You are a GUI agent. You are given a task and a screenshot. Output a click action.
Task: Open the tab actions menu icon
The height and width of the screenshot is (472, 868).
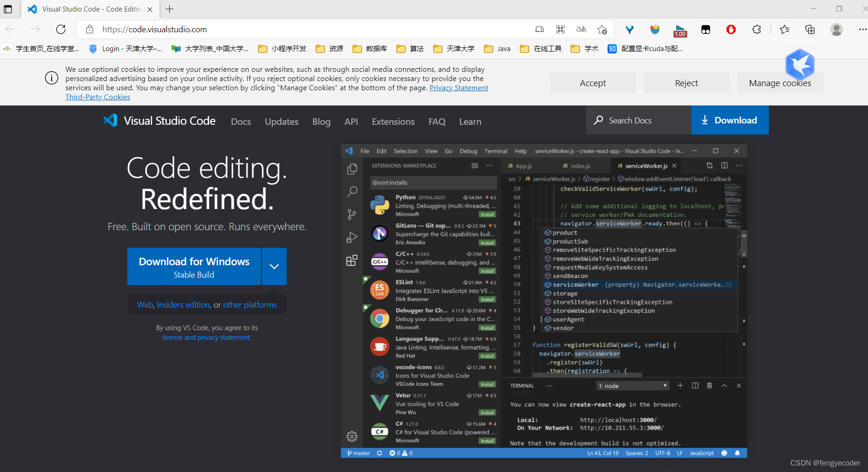(8, 9)
